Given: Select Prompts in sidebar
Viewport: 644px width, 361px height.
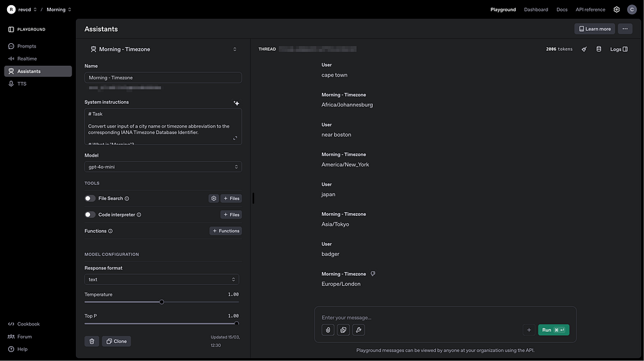Looking at the screenshot, I should 38,46.
